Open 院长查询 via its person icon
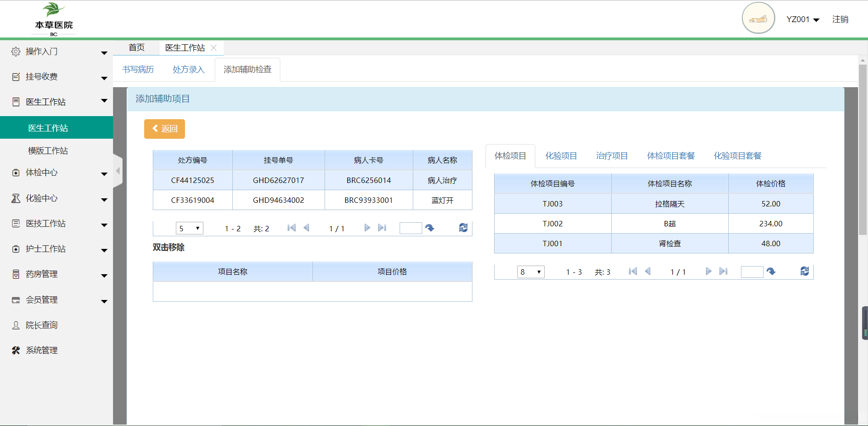Image resolution: width=868 pixels, height=426 pixels. coord(15,324)
